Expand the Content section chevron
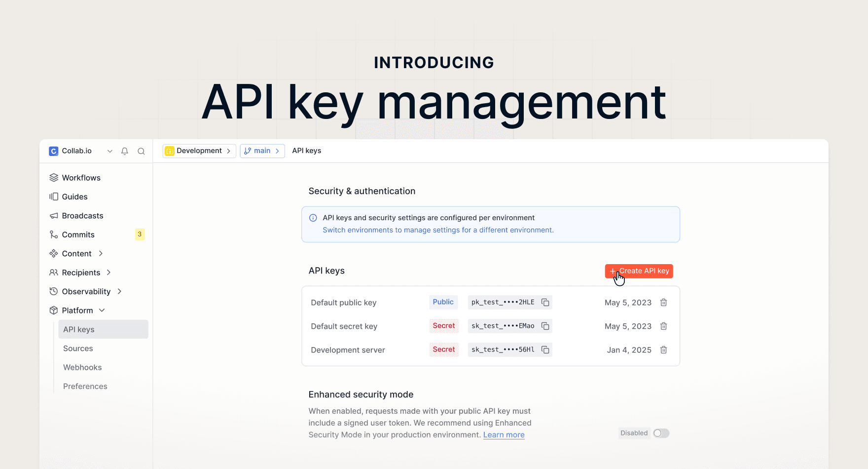 (x=101, y=254)
